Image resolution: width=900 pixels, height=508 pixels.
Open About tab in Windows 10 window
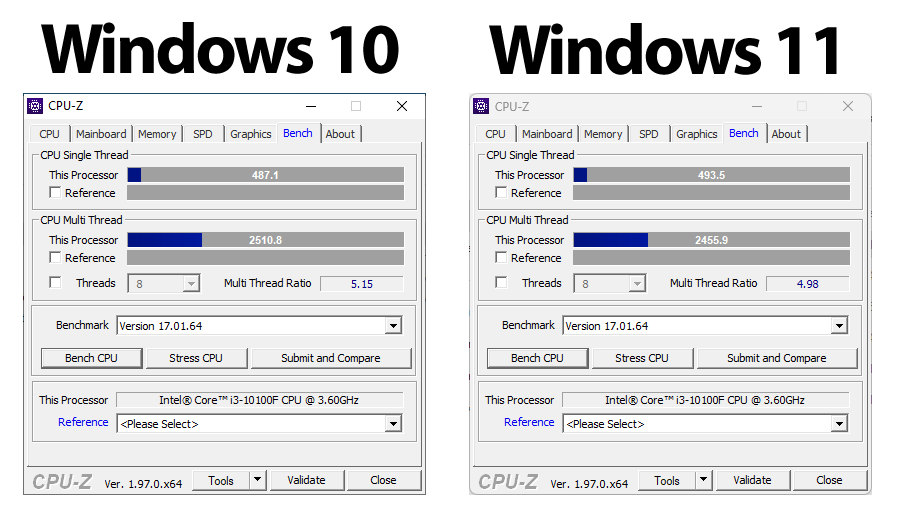340,134
